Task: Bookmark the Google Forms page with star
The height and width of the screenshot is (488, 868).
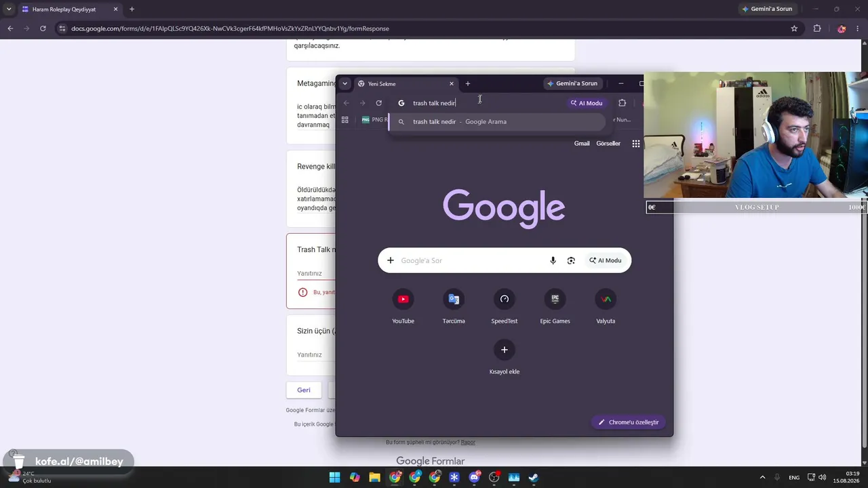Action: pyautogui.click(x=794, y=28)
